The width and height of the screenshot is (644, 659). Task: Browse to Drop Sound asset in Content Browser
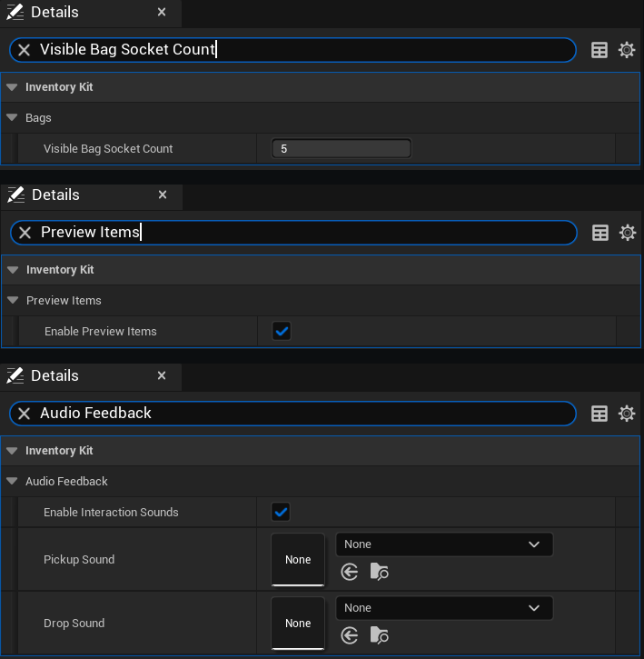click(x=380, y=635)
